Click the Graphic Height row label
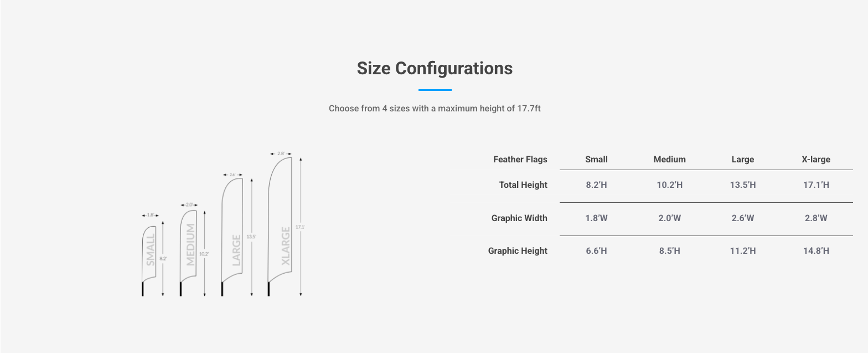This screenshot has height=353, width=868. tap(518, 251)
